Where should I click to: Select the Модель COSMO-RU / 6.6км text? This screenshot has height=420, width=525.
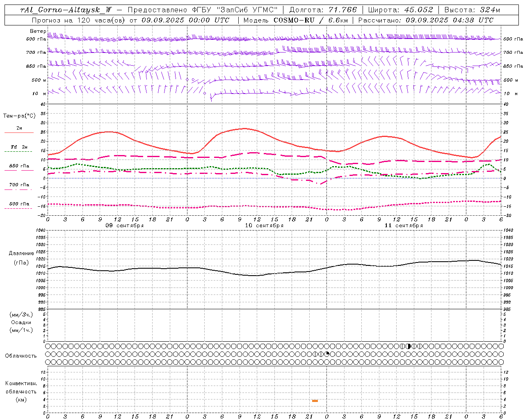pos(296,20)
